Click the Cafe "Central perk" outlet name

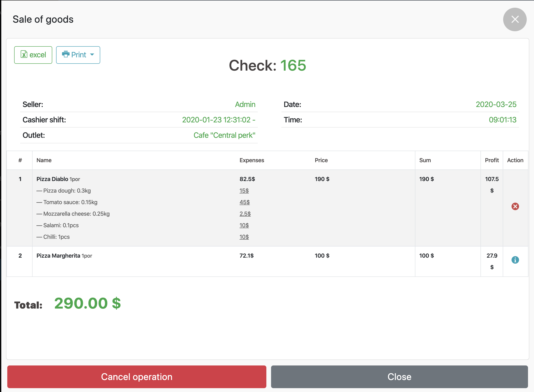[224, 135]
